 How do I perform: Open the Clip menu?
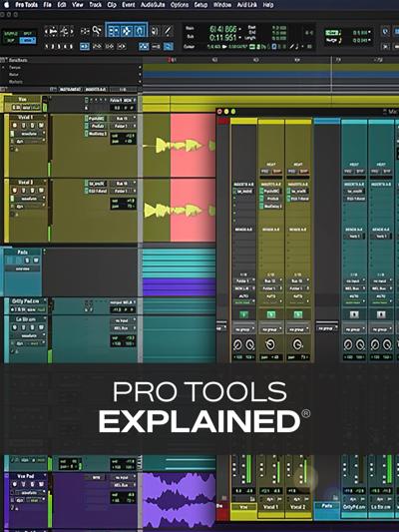(112, 5)
